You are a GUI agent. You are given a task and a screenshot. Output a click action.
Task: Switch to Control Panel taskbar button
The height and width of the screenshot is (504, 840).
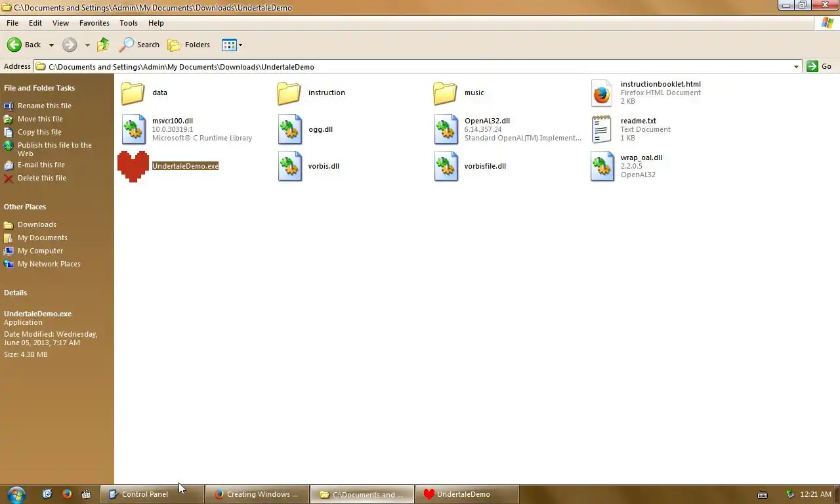pyautogui.click(x=152, y=494)
